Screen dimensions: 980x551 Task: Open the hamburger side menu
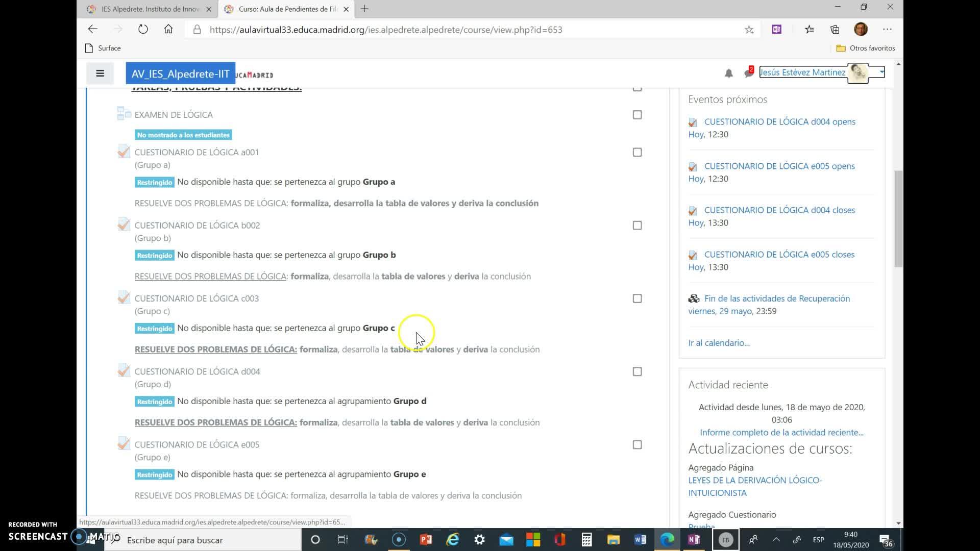tap(100, 73)
